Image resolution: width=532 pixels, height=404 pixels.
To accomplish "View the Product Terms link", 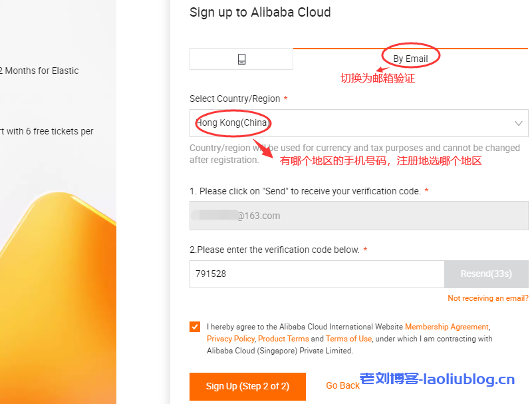I will pyautogui.click(x=283, y=339).
